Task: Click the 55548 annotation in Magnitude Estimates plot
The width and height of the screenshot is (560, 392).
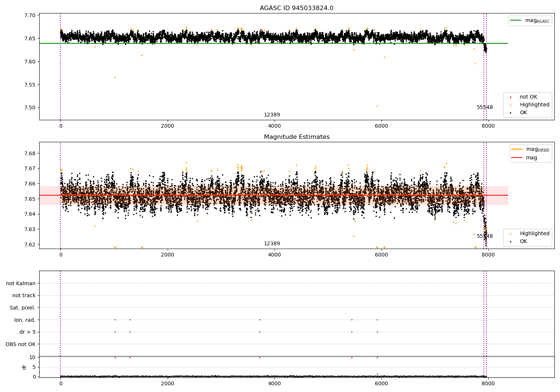Action: click(485, 236)
